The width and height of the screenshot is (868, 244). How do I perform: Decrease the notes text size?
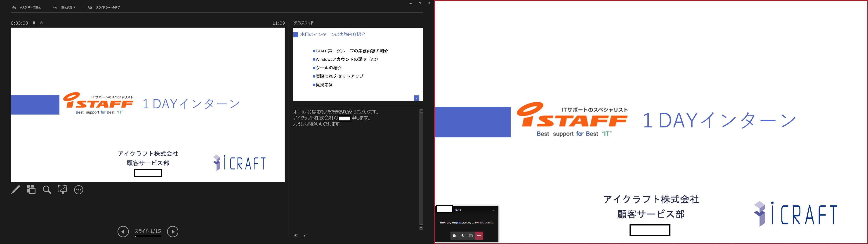point(305,236)
